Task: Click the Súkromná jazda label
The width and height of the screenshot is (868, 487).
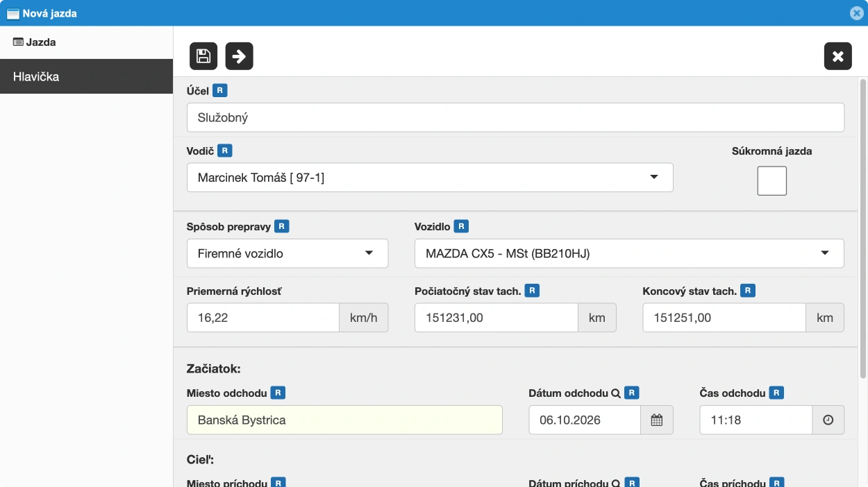Action: point(772,151)
